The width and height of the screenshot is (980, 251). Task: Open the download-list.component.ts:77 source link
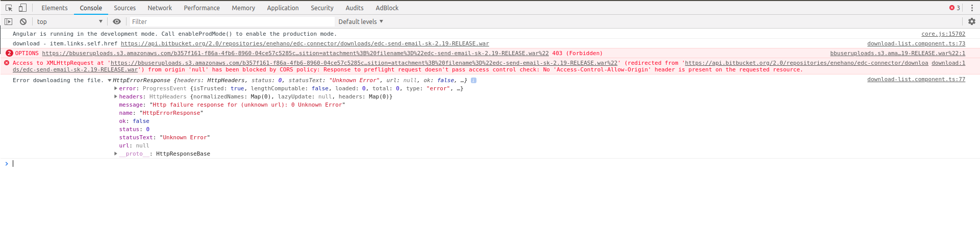tap(916, 79)
